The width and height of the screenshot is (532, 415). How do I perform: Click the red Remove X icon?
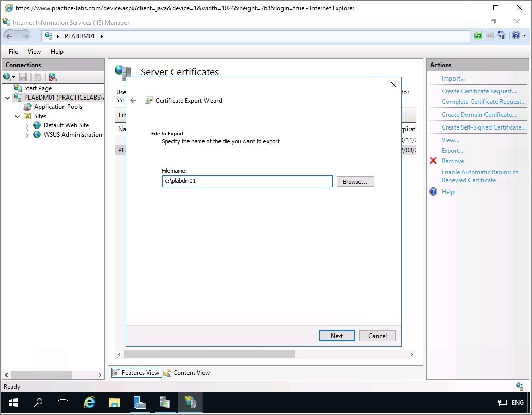click(433, 161)
